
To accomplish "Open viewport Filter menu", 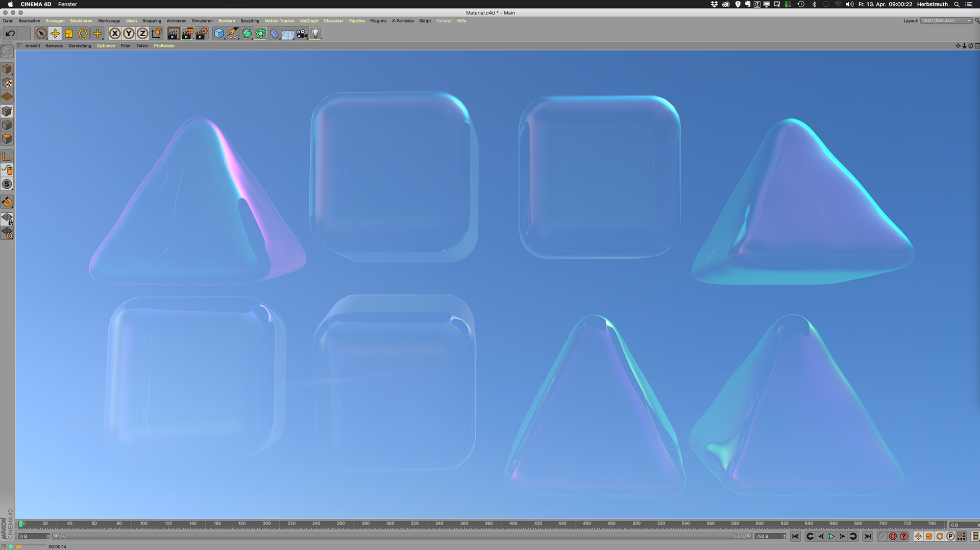I will [x=126, y=46].
